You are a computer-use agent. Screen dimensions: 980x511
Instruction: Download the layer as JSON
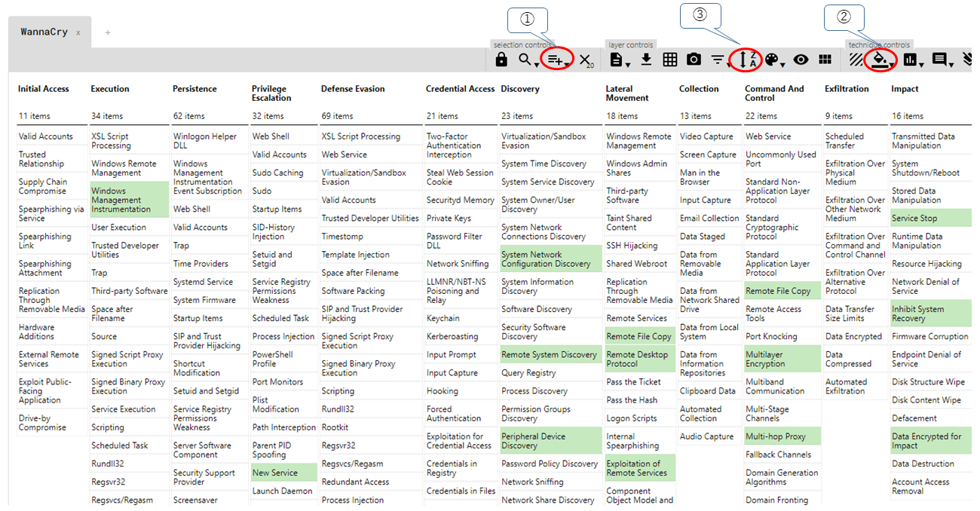[646, 60]
